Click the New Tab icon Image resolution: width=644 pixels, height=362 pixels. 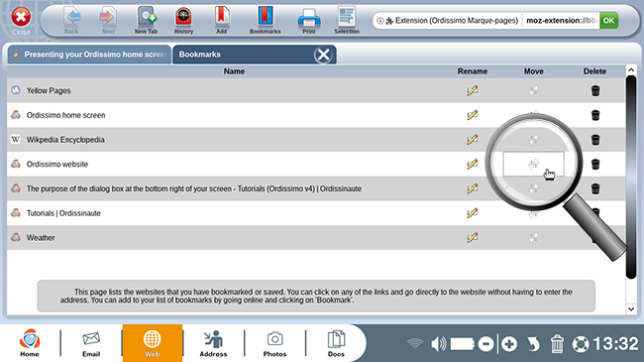point(147,20)
